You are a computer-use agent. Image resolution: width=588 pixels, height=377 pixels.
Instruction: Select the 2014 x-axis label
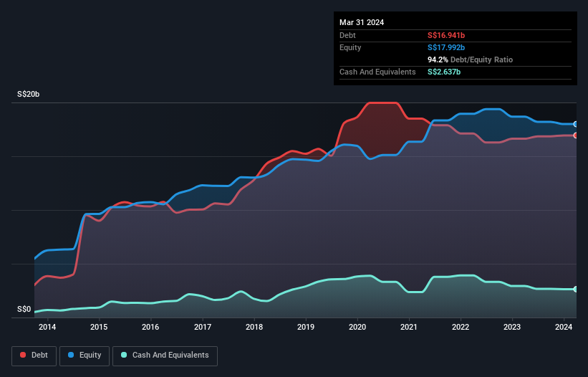coord(47,328)
